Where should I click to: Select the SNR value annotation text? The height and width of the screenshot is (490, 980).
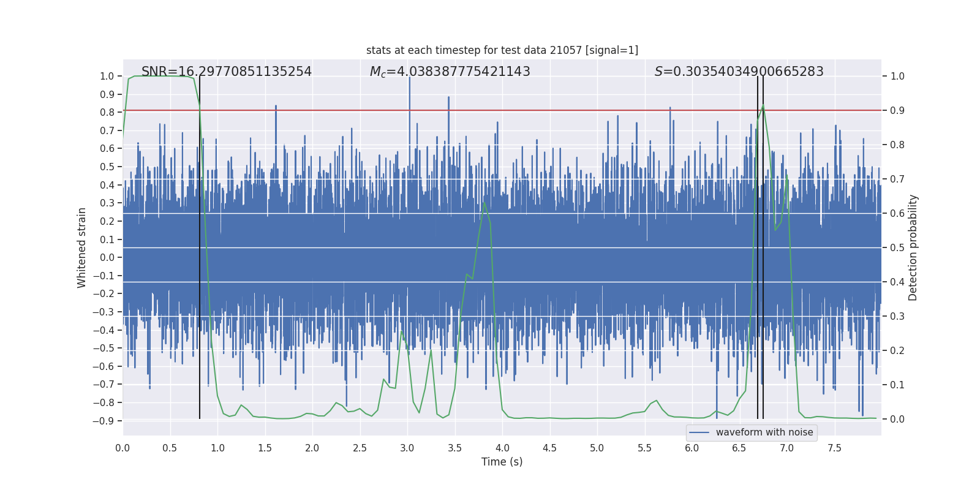[226, 72]
